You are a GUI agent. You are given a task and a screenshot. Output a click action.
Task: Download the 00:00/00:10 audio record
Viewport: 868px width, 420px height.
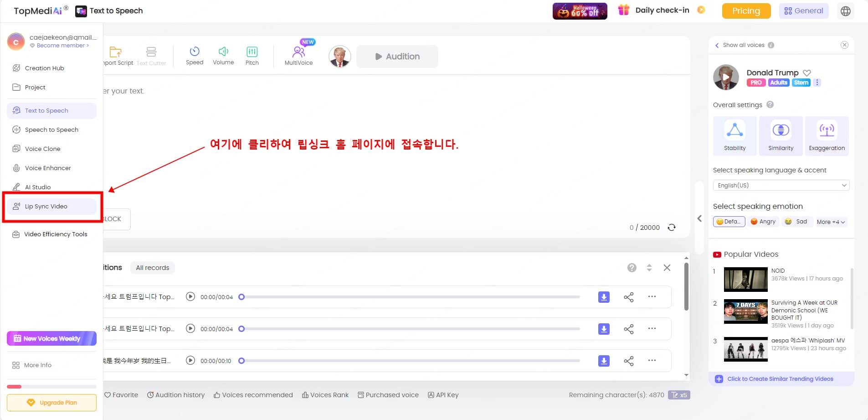[604, 361]
